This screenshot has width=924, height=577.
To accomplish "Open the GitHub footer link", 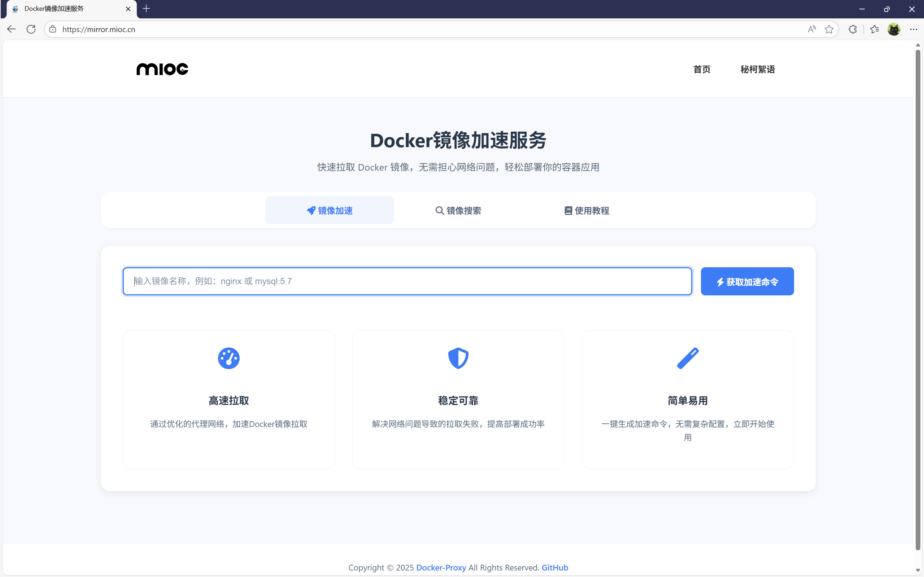I will (555, 568).
